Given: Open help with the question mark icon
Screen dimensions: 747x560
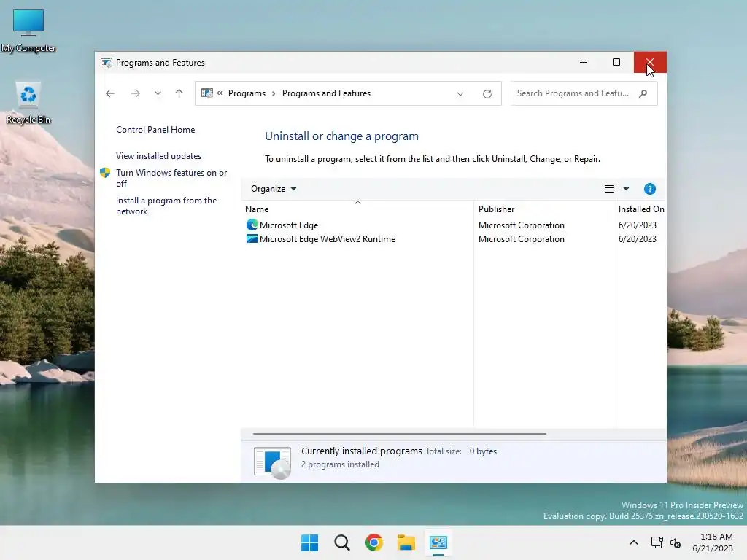Looking at the screenshot, I should pyautogui.click(x=650, y=189).
